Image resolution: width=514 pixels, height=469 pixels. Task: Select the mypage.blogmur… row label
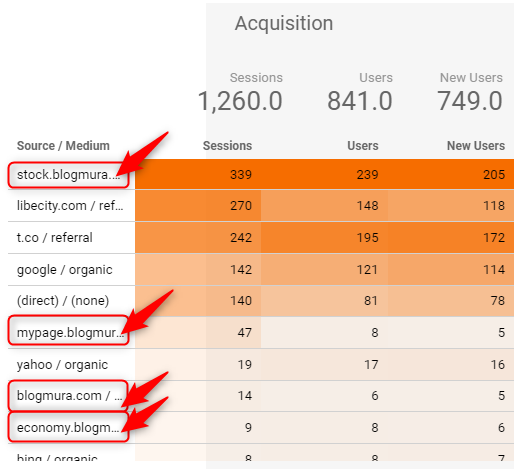pos(70,333)
